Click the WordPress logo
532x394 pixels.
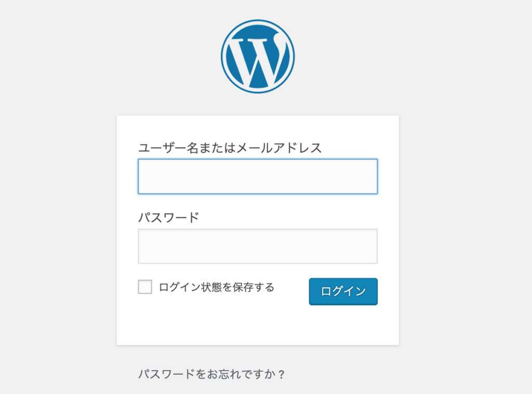coord(258,57)
